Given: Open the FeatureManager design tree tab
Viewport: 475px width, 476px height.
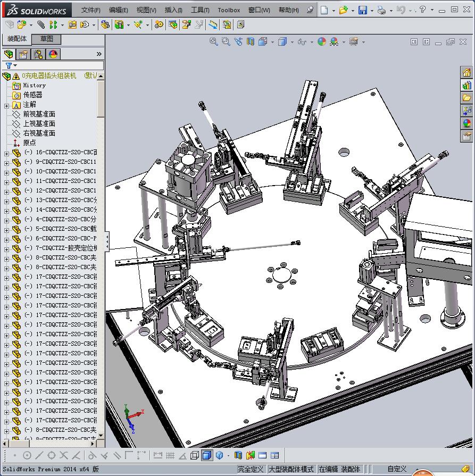Looking at the screenshot, I should coord(9,54).
